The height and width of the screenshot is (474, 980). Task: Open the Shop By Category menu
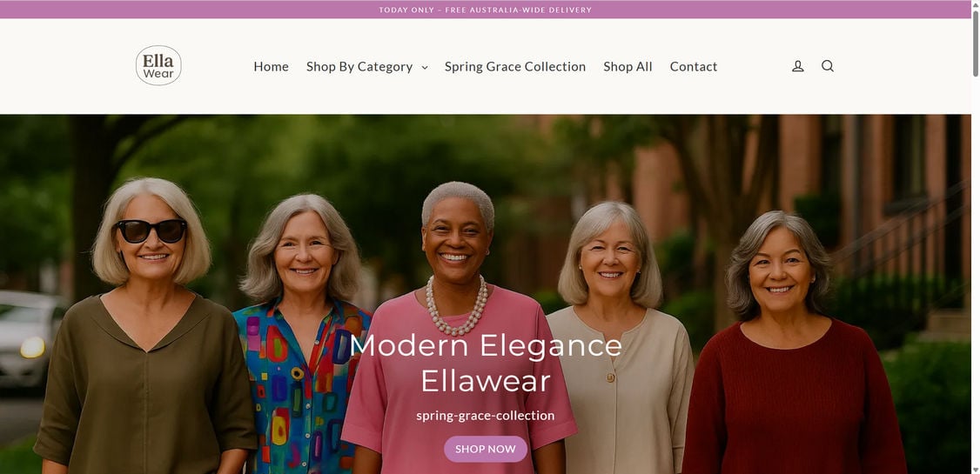(x=359, y=67)
